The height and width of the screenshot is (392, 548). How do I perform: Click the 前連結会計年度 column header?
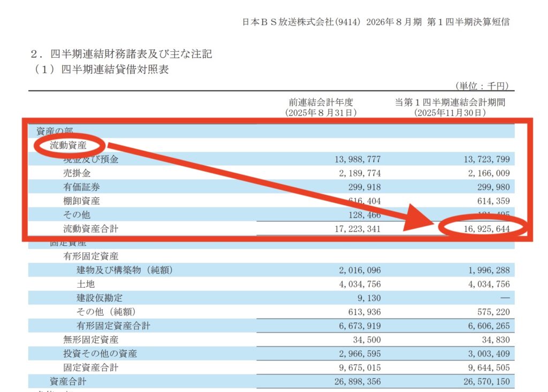(321, 103)
